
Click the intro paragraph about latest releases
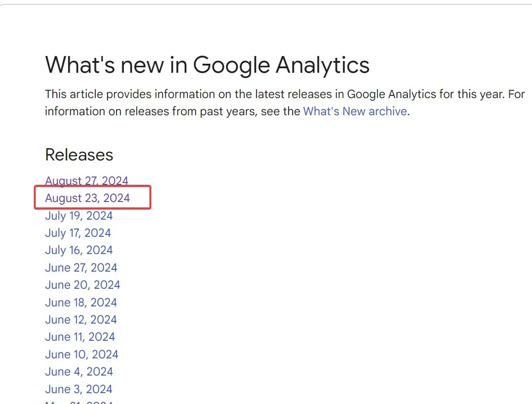click(285, 103)
